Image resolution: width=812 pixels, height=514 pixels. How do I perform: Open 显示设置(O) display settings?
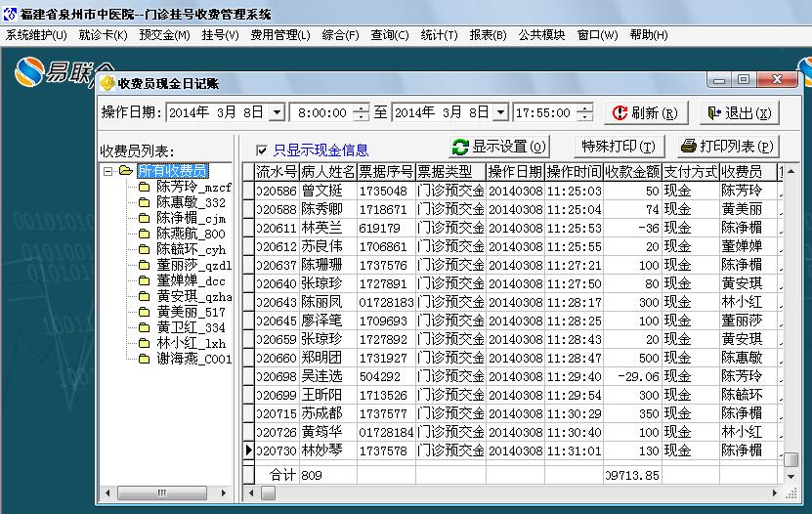pyautogui.click(x=499, y=147)
